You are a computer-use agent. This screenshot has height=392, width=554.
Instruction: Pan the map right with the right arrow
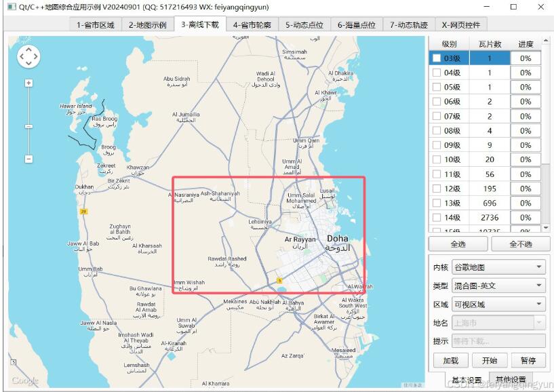pyautogui.click(x=35, y=56)
